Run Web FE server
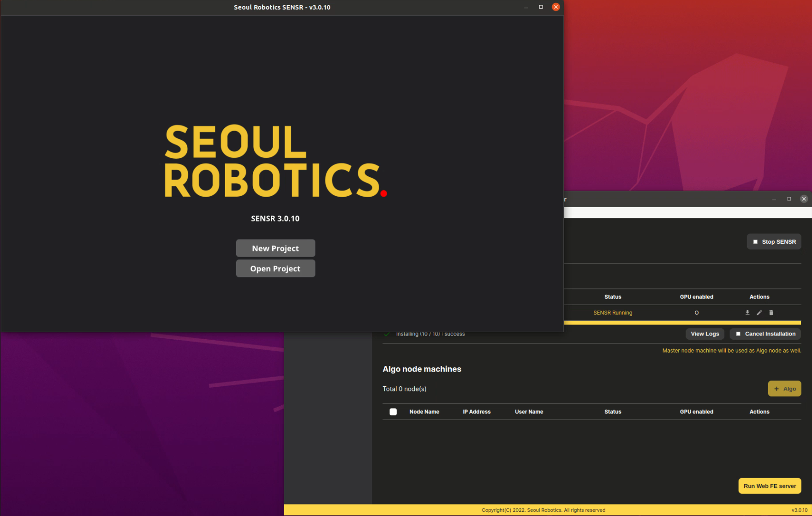This screenshot has width=812, height=516. [x=770, y=486]
